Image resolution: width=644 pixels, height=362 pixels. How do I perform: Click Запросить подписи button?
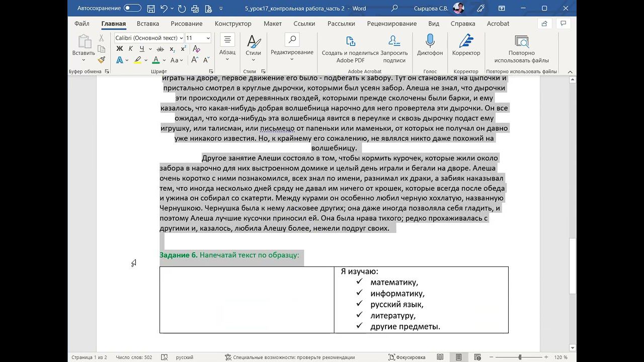[394, 49]
